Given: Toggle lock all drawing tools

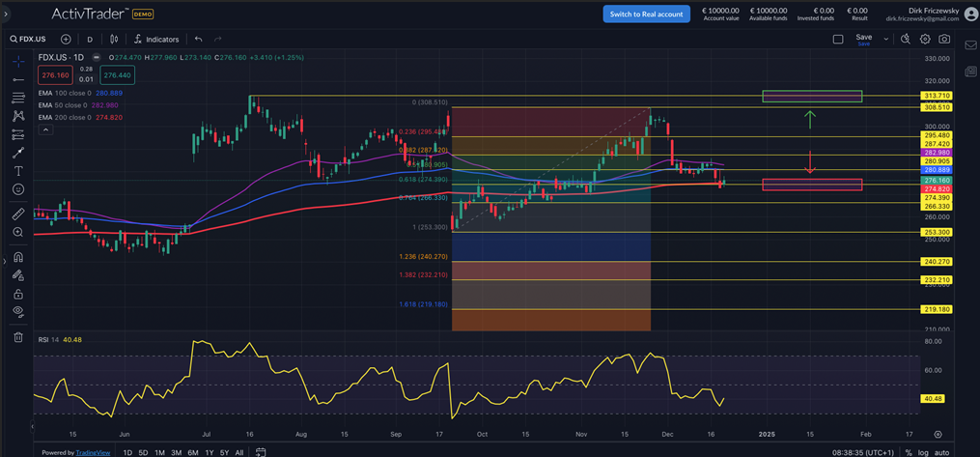Looking at the screenshot, I should tap(18, 294).
